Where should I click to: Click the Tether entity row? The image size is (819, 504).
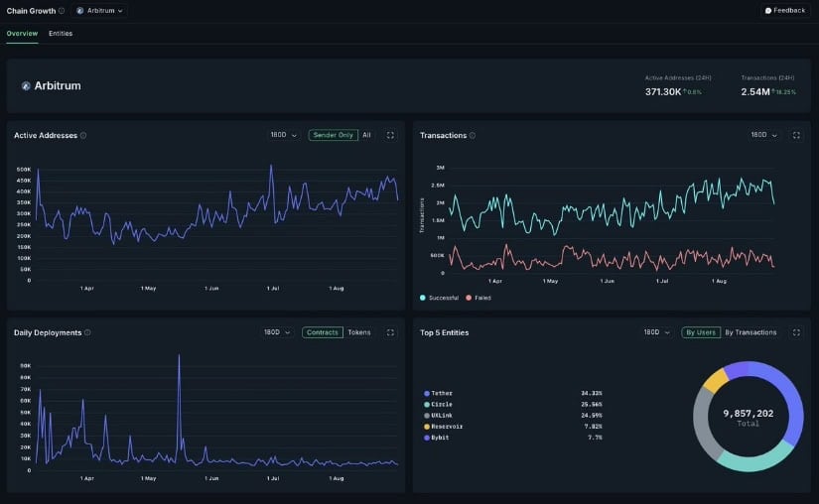coord(513,394)
